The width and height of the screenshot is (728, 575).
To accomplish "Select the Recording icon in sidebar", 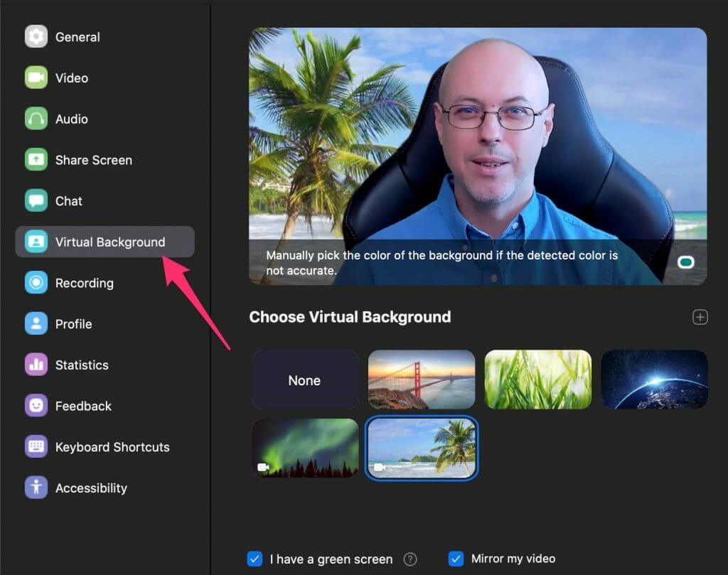I will pyautogui.click(x=36, y=283).
